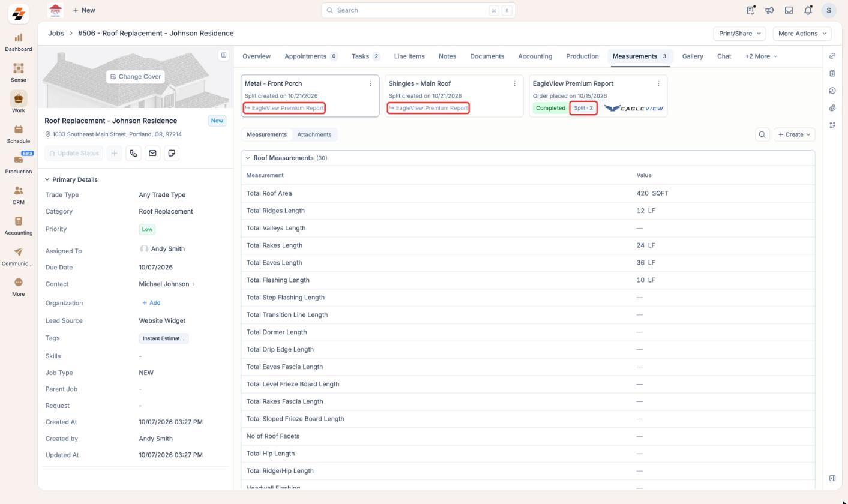Screen dimensions: 848x504
Task: Expand the +2 More tabs menu
Action: pyautogui.click(x=761, y=56)
